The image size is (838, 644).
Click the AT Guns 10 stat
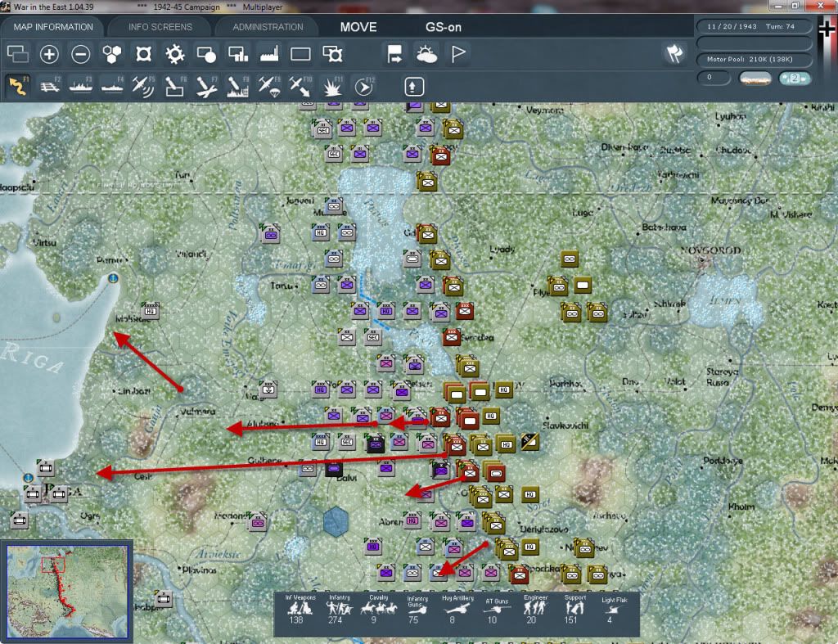497,611
